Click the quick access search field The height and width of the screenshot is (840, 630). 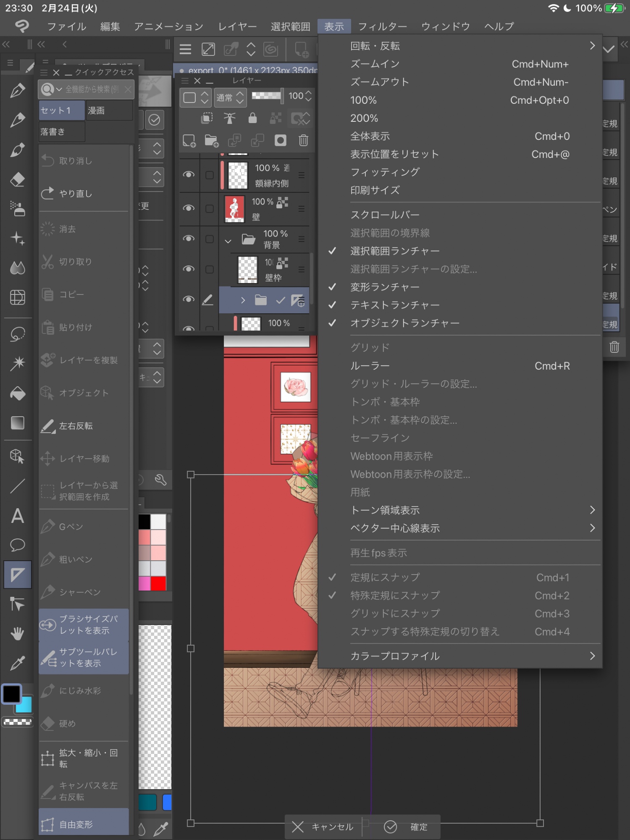(92, 89)
